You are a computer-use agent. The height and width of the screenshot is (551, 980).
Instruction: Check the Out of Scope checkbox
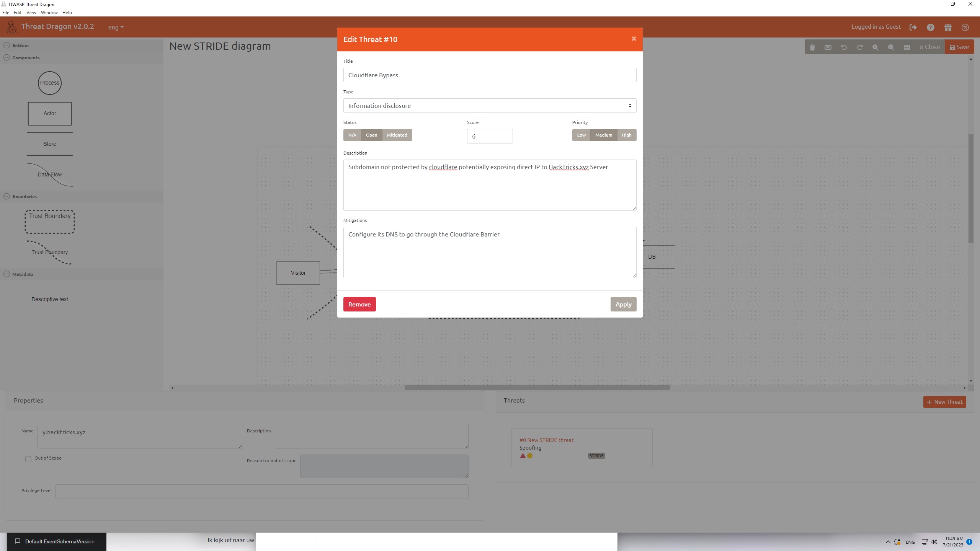click(28, 459)
